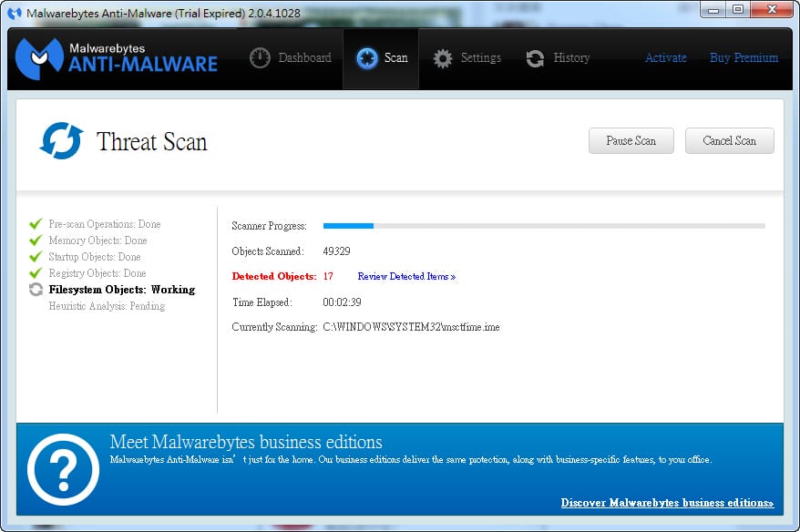Click spinner icon beside Filesystem Objects
The image size is (800, 532).
click(x=36, y=289)
